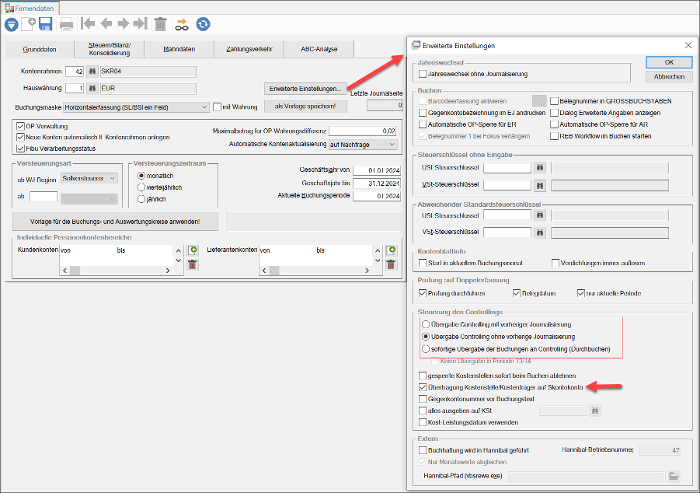Screen dimensions: 700x493
Task: Open the 'ab WJ Beginn' Versteuerungsart dropdown
Action: 112,179
